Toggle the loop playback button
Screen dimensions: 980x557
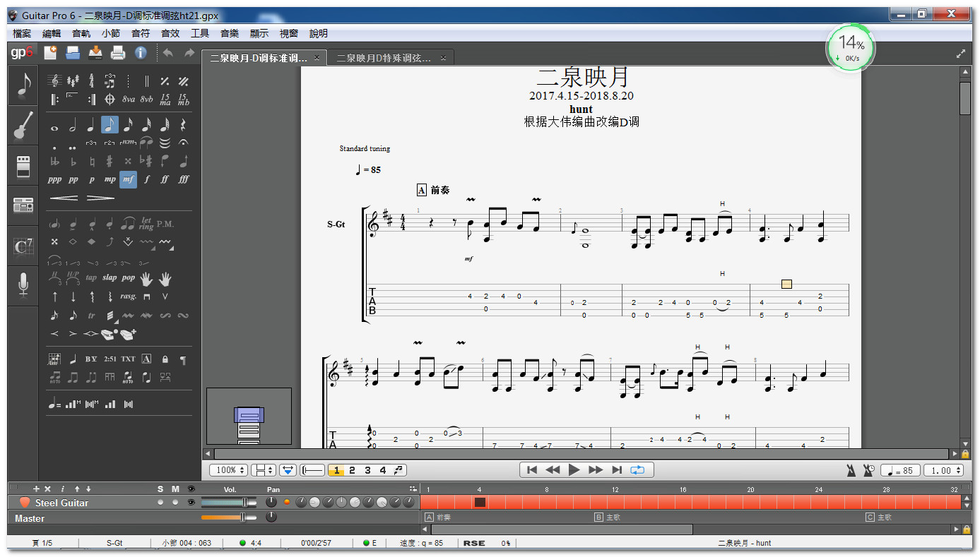point(638,469)
